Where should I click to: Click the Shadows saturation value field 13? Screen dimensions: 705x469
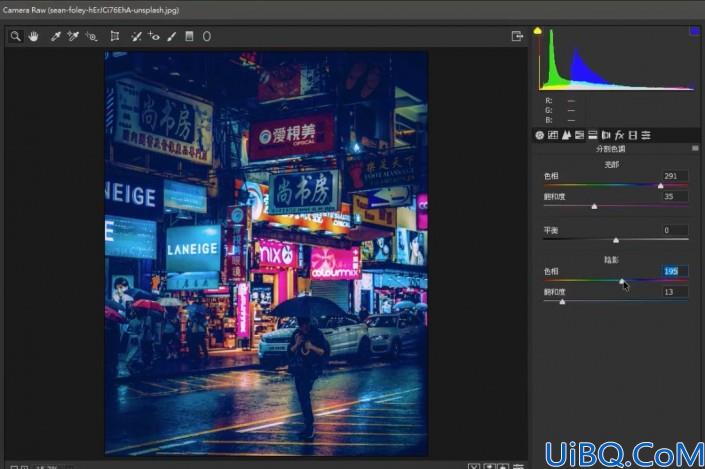[x=674, y=292]
